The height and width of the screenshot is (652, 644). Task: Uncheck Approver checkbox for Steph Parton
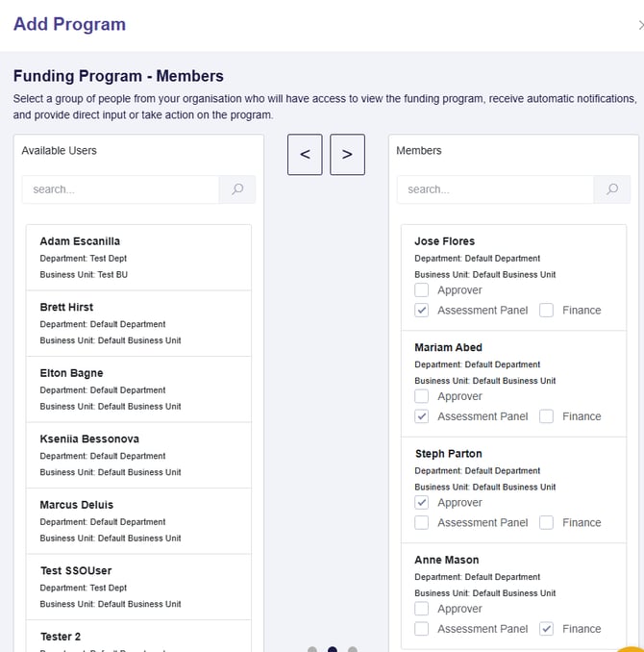[422, 503]
